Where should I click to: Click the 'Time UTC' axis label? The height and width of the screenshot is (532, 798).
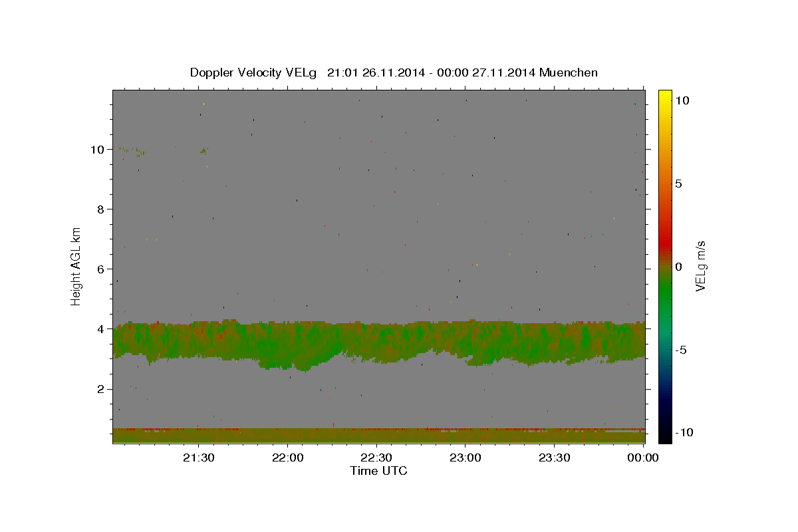pos(378,471)
